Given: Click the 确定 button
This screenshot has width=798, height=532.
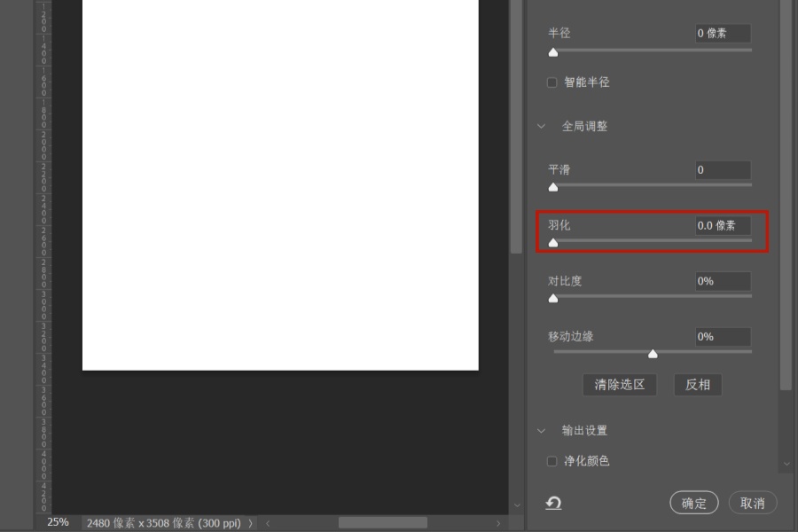Looking at the screenshot, I should click(x=693, y=503).
